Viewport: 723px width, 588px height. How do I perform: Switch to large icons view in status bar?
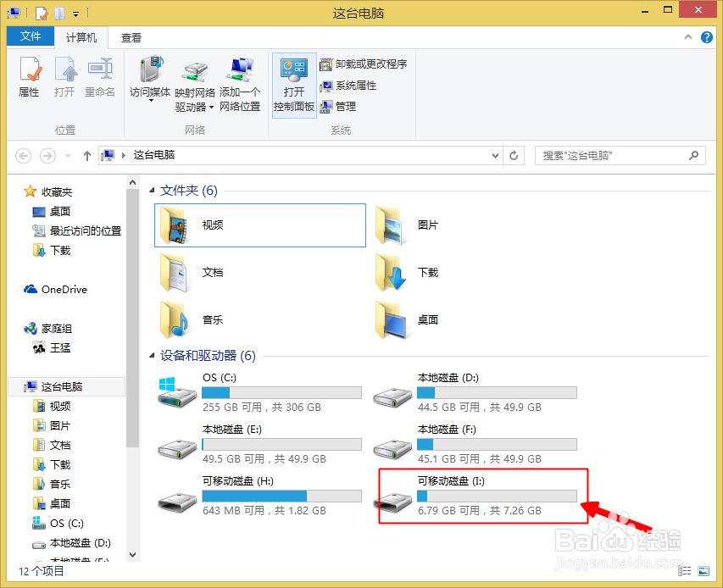[704, 571]
